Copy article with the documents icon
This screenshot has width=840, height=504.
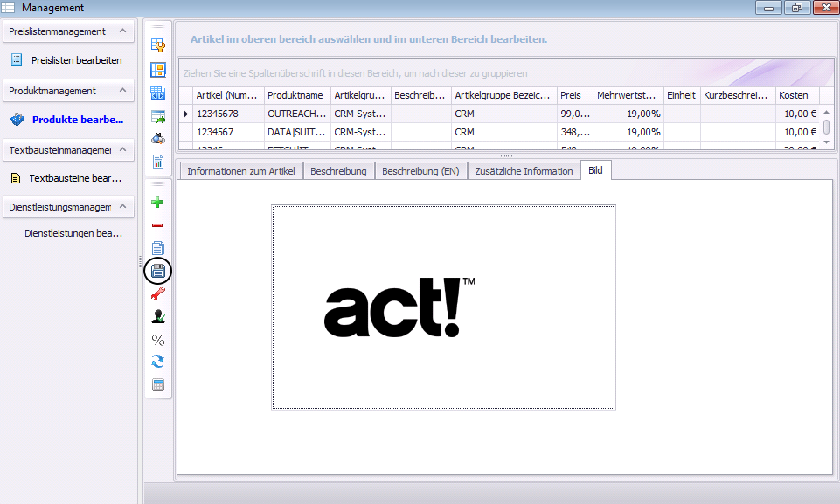click(158, 248)
